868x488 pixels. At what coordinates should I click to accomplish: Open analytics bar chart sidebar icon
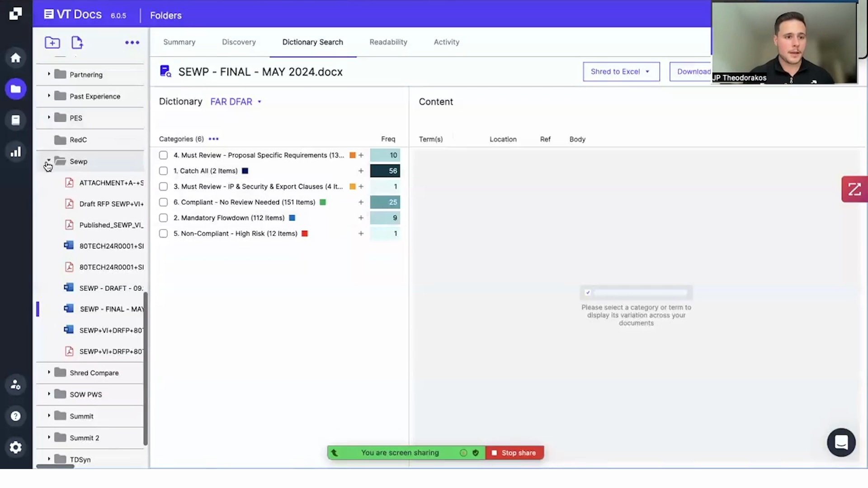16,152
